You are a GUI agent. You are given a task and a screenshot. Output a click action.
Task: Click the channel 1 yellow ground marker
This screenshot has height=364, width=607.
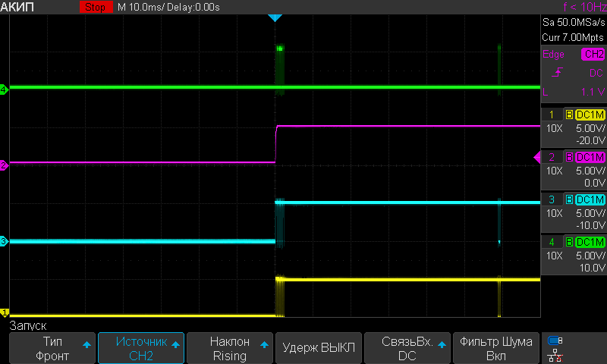[5, 312]
